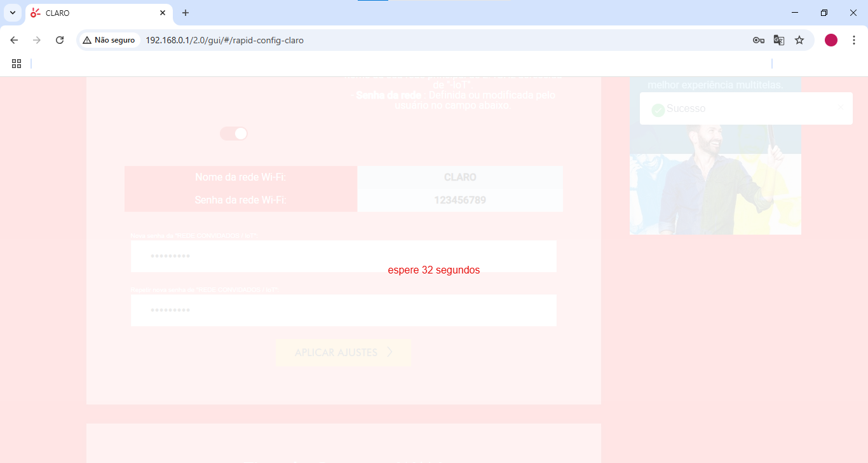The height and width of the screenshot is (463, 868).
Task: Open a new browser tab
Action: [186, 13]
